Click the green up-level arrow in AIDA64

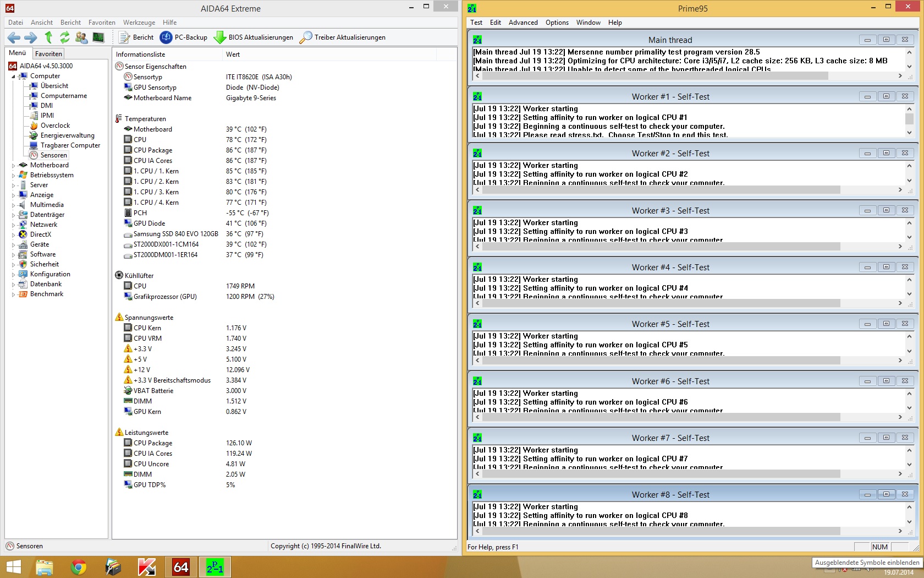coord(48,37)
